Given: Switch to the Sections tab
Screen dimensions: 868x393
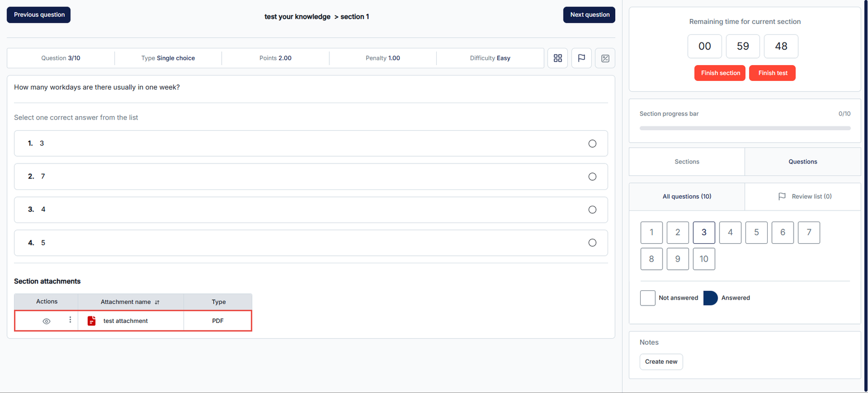Looking at the screenshot, I should (x=686, y=162).
